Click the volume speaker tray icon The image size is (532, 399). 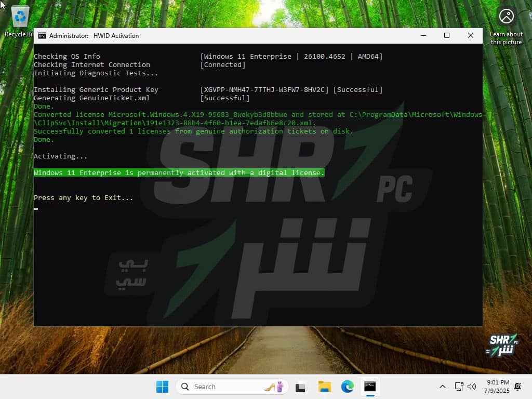coord(472,387)
